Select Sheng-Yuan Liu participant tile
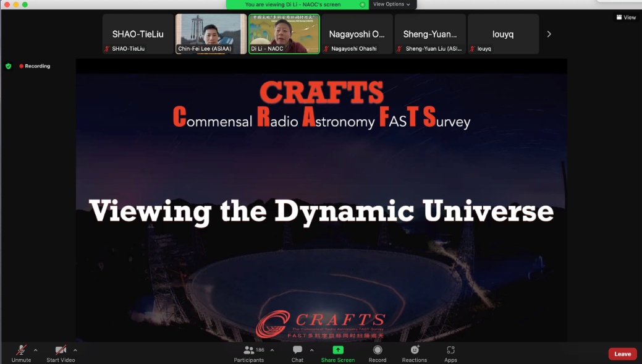The height and width of the screenshot is (364, 642). [430, 34]
